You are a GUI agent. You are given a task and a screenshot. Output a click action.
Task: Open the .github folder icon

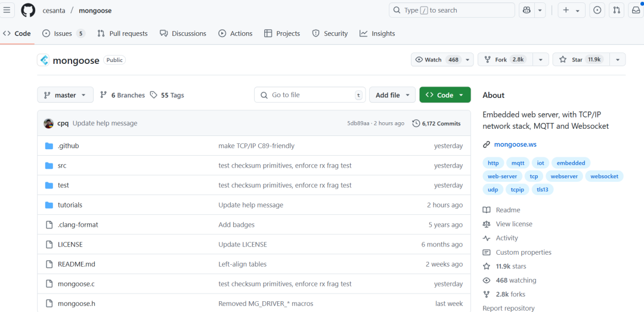[x=49, y=146]
